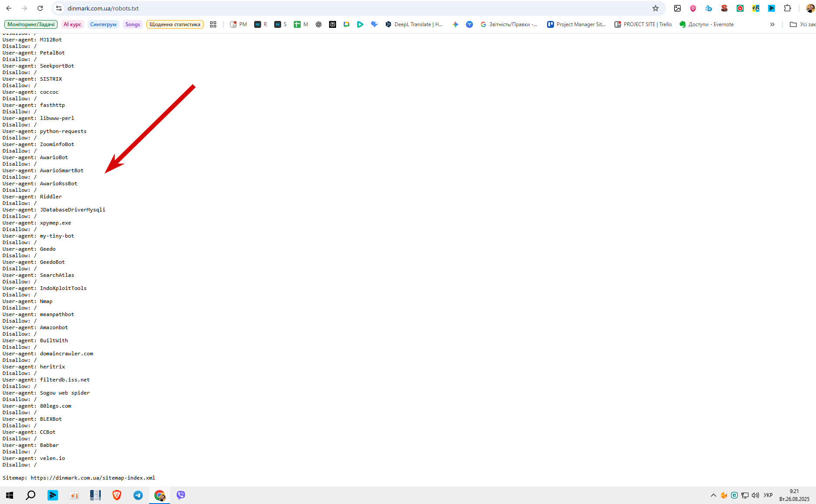Open the clock and date panel

point(794,495)
